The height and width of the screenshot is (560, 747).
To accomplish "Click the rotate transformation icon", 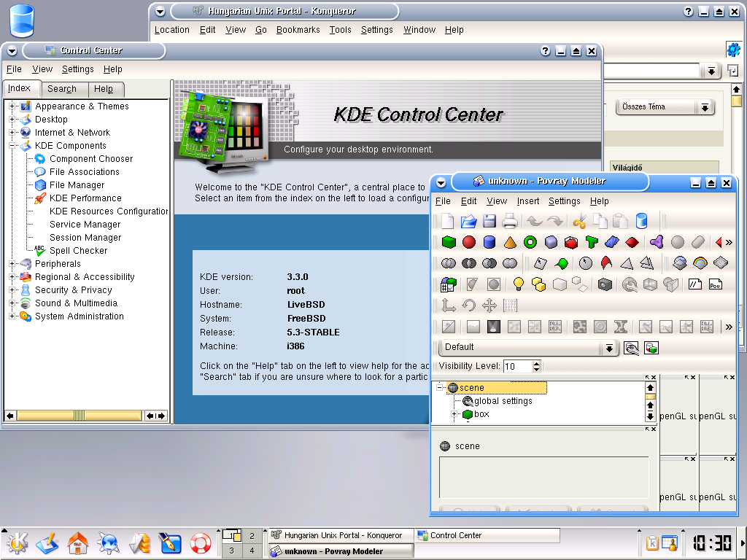I will tap(469, 306).
